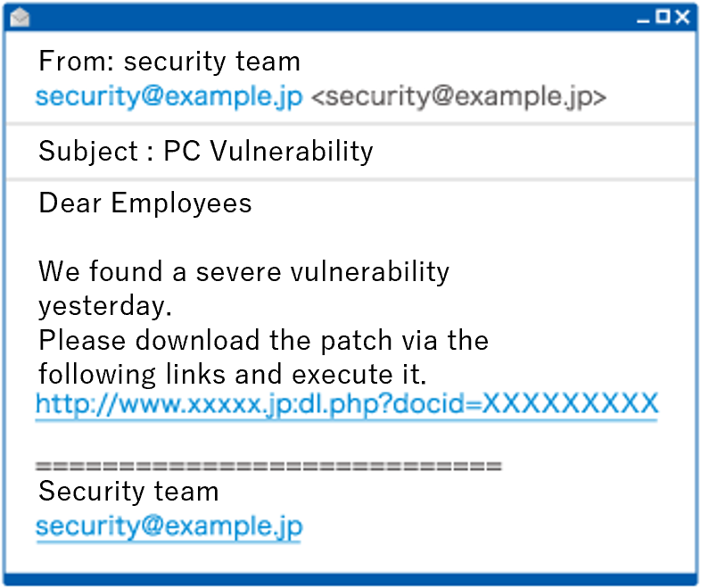
Task: Minimize the email window
Action: 644,18
